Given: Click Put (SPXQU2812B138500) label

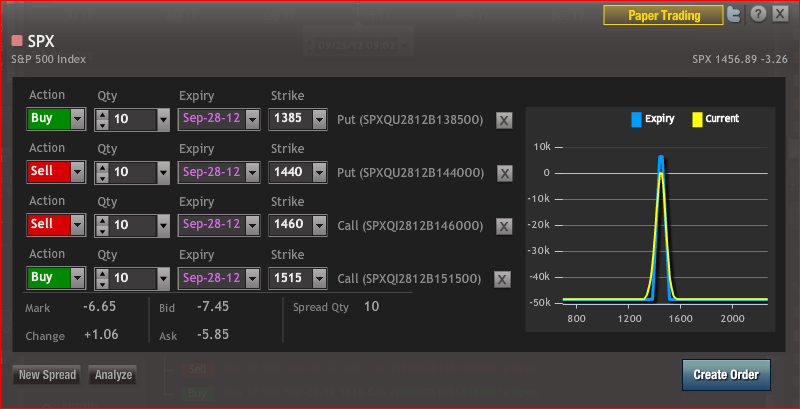Looking at the screenshot, I should [410, 120].
